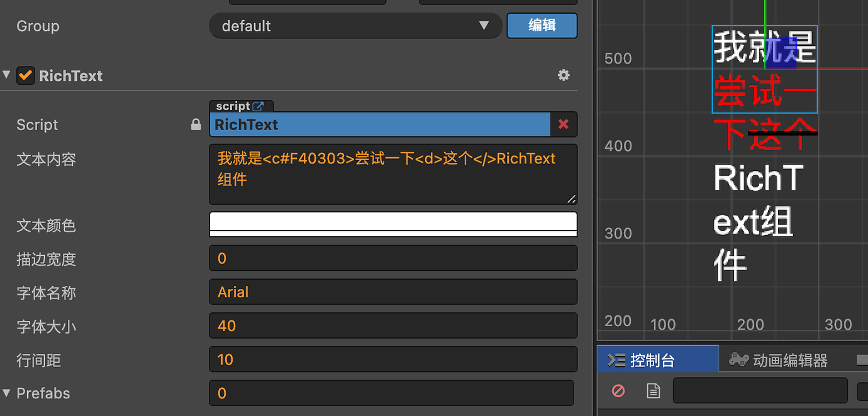The width and height of the screenshot is (868, 416).
Task: Click the console filter search box
Action: [760, 390]
